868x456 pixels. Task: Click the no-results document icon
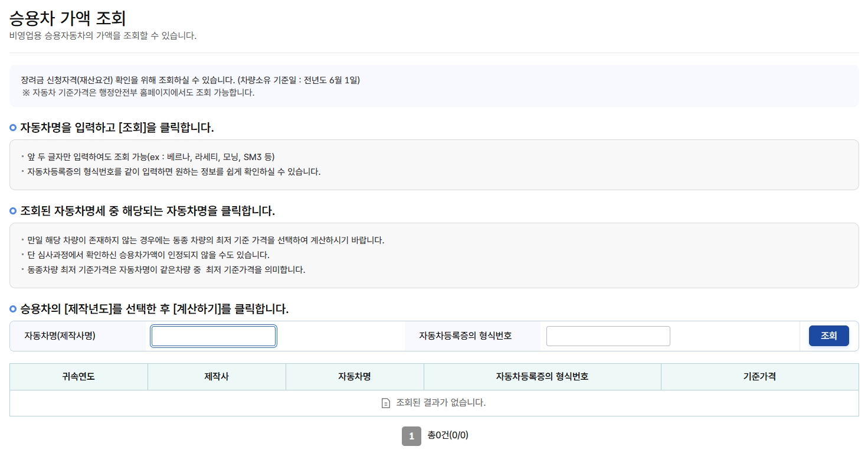[x=386, y=403]
